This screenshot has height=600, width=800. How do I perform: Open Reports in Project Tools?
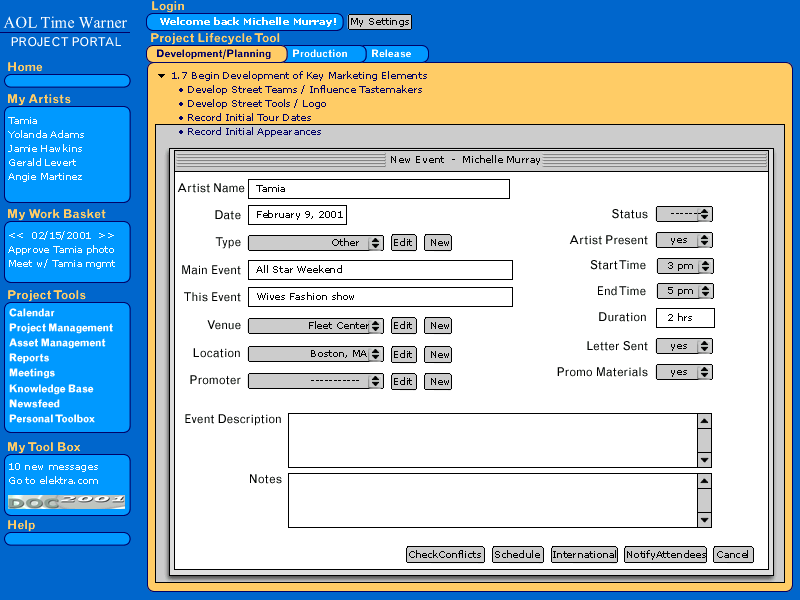click(x=29, y=358)
